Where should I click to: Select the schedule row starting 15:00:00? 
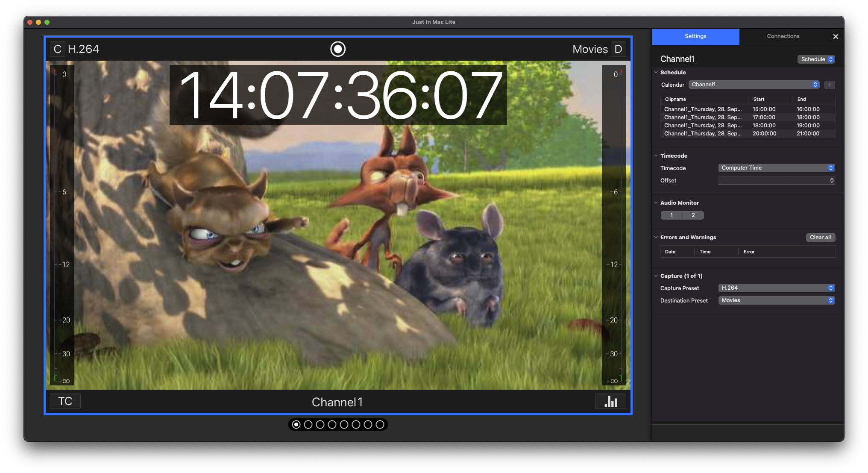[748, 109]
